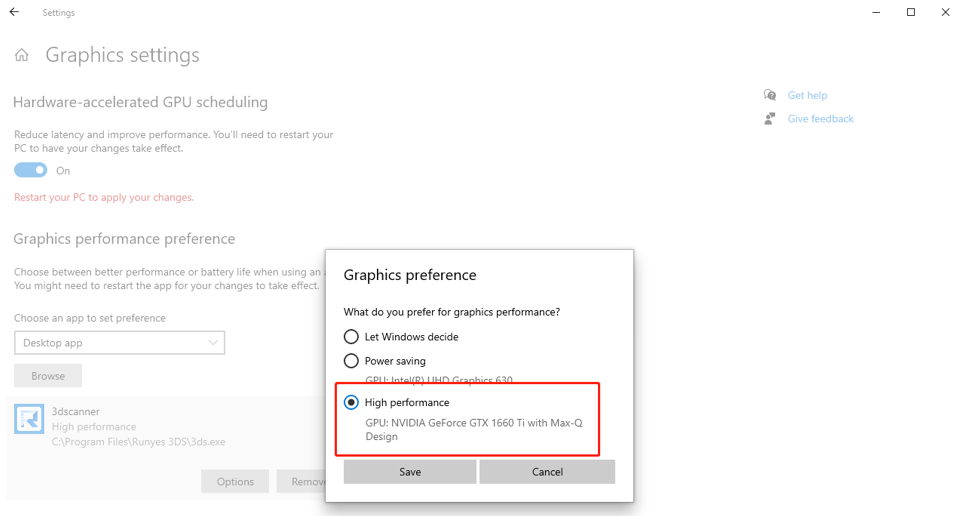
Task: Click the Get help chat icon
Action: pos(769,95)
